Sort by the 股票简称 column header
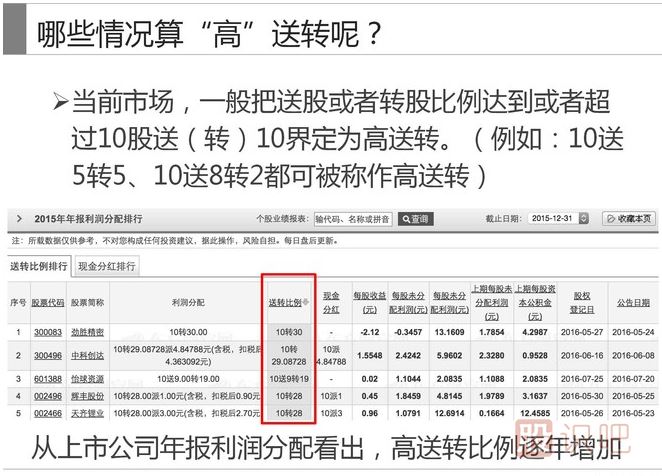 click(x=89, y=300)
